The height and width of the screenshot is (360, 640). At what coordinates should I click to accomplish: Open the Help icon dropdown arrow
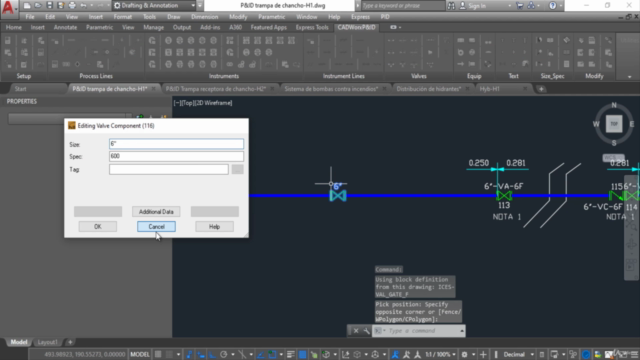[x=560, y=6]
